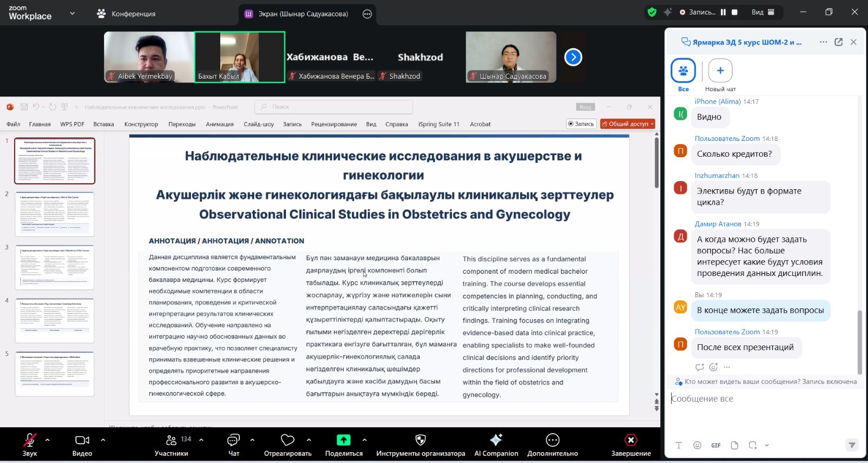Select the Все chat channel tab
The width and height of the screenshot is (868, 463).
coord(683,71)
